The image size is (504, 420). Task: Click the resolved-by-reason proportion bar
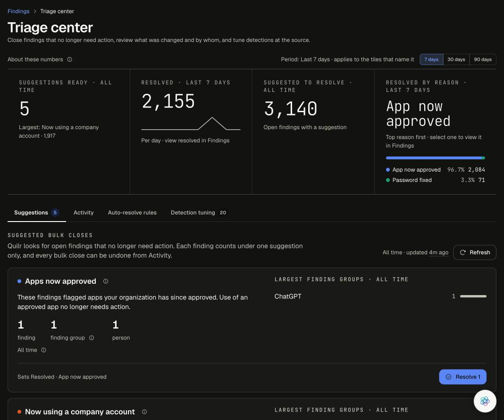pyautogui.click(x=435, y=158)
